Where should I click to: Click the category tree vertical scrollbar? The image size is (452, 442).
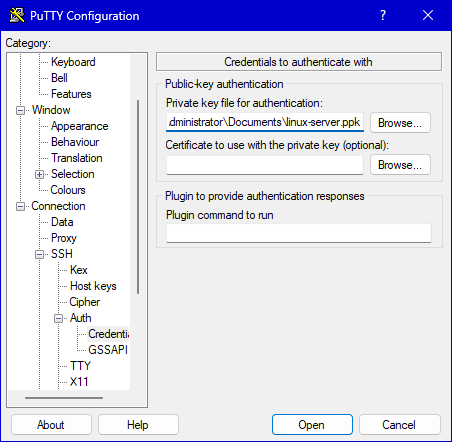(x=138, y=197)
